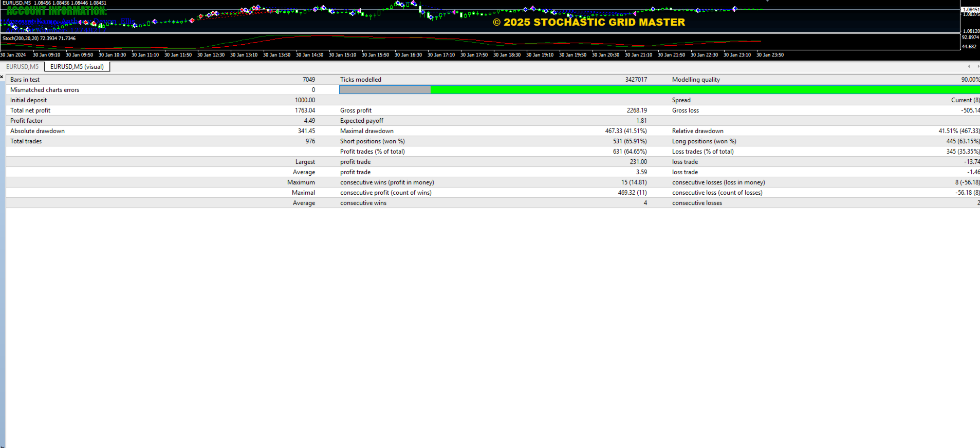Select the Total trades label

26,141
